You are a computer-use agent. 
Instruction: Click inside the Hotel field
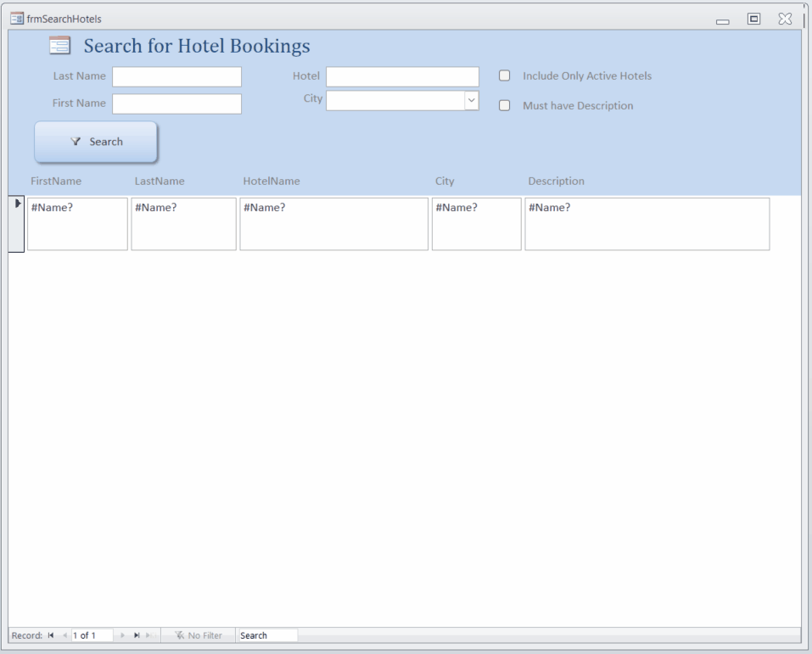click(x=401, y=76)
